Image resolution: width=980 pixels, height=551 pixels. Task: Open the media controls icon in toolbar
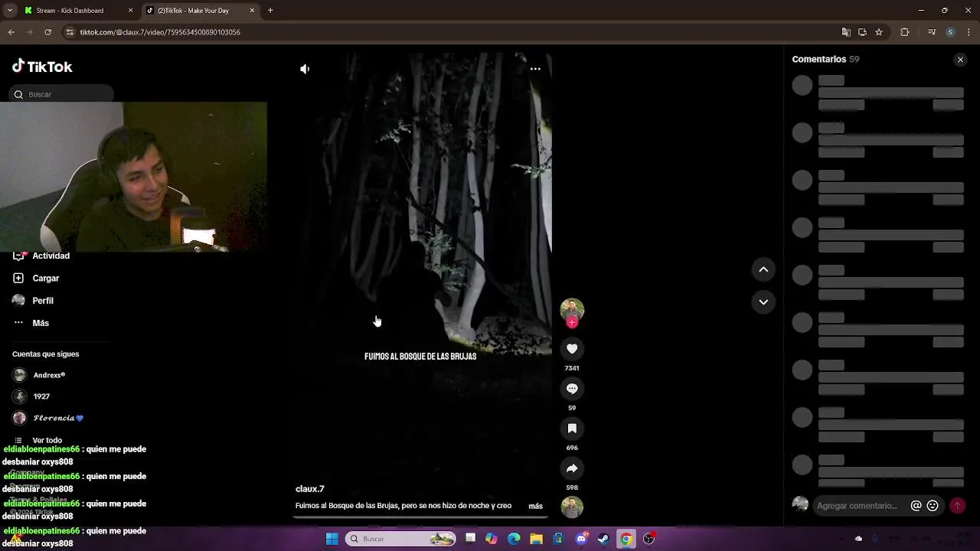click(x=932, y=32)
